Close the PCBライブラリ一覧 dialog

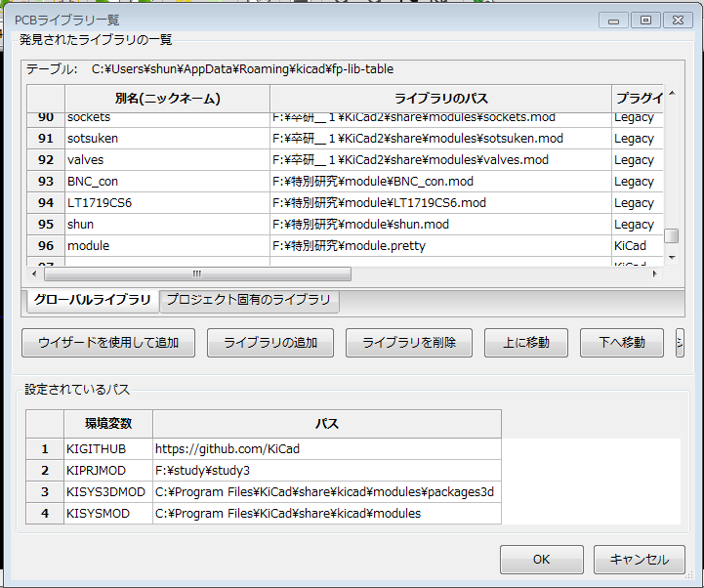pos(678,21)
